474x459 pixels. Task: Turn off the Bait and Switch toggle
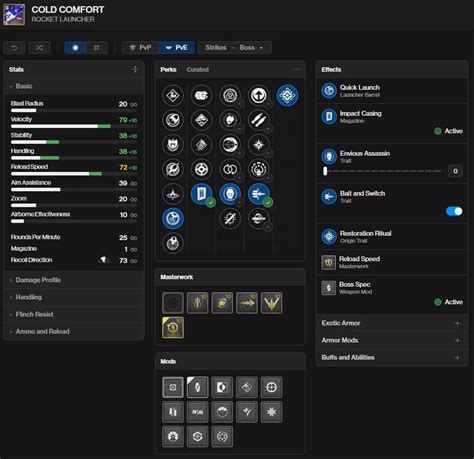454,211
